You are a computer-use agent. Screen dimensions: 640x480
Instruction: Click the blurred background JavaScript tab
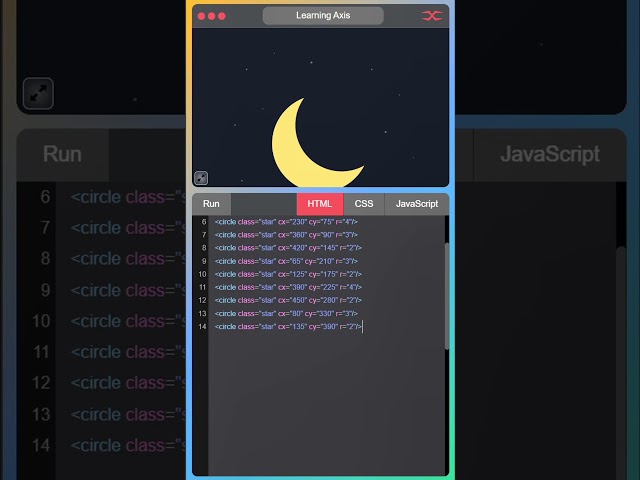550,154
